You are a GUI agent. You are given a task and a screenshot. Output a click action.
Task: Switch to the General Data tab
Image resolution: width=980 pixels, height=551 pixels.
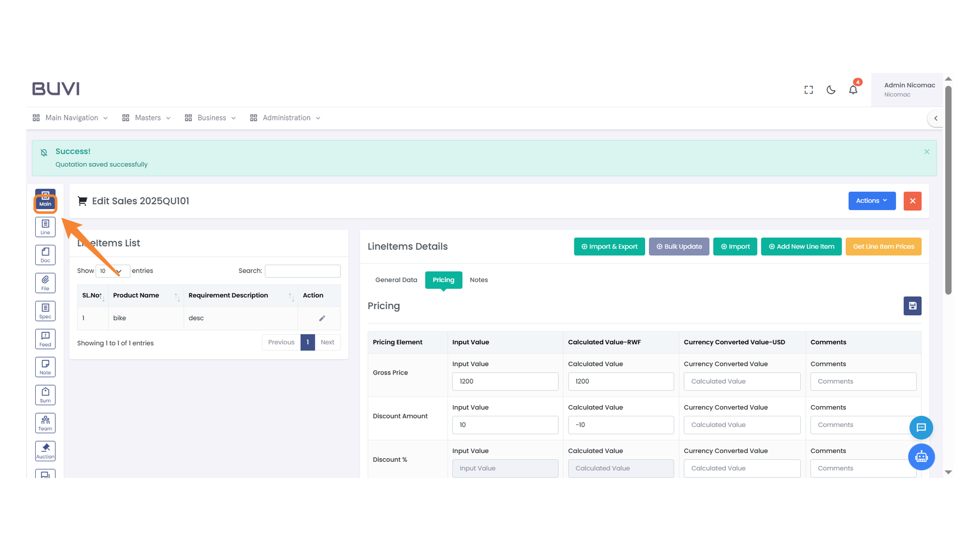(396, 280)
